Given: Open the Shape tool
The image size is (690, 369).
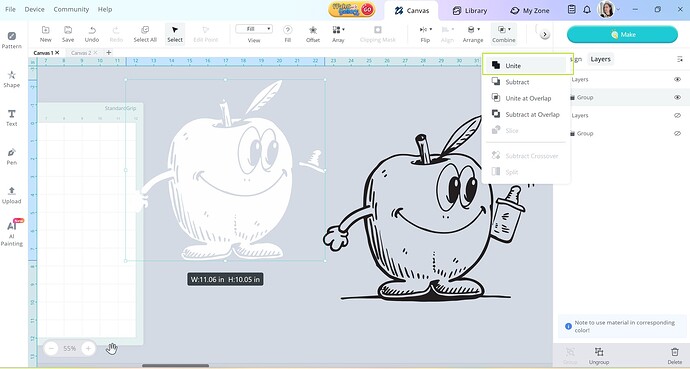Looking at the screenshot, I should pos(11,79).
